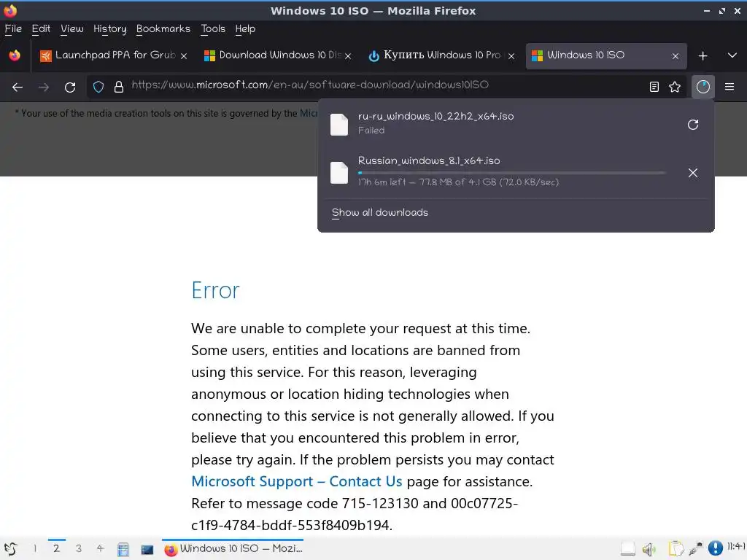This screenshot has height=560, width=747.
Task: Click the removable drive tray icon
Action: (x=628, y=550)
